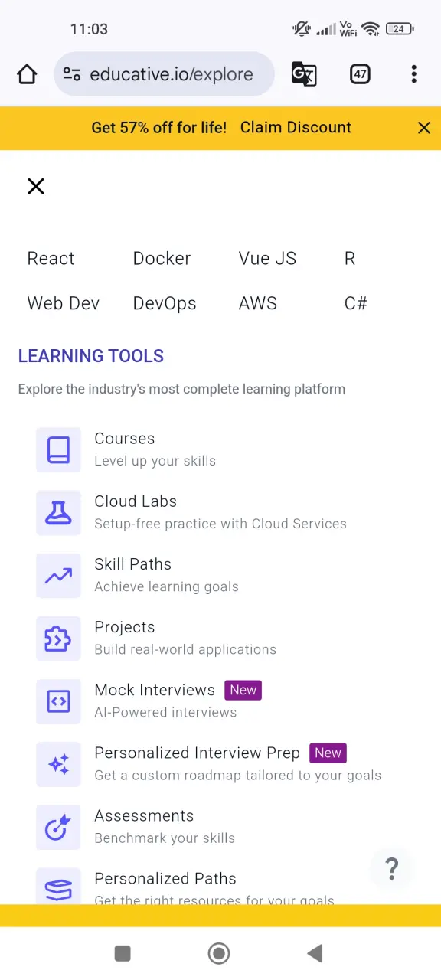The width and height of the screenshot is (441, 980).
Task: Go to the browser home page
Action: (x=27, y=74)
